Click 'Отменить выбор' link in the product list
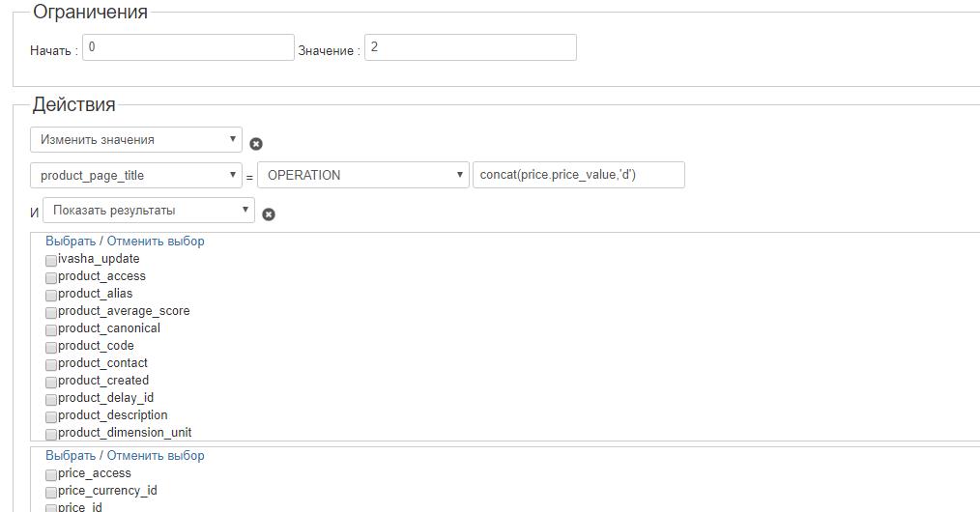Screen dimensions: 980x512 pos(156,241)
